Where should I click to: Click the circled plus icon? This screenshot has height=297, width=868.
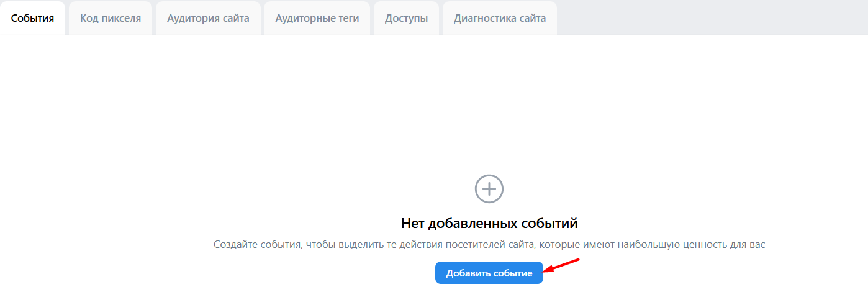[x=489, y=188]
